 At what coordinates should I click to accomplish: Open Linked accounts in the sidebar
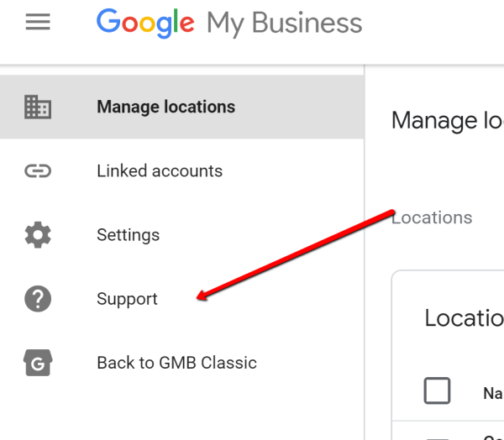click(x=182, y=171)
